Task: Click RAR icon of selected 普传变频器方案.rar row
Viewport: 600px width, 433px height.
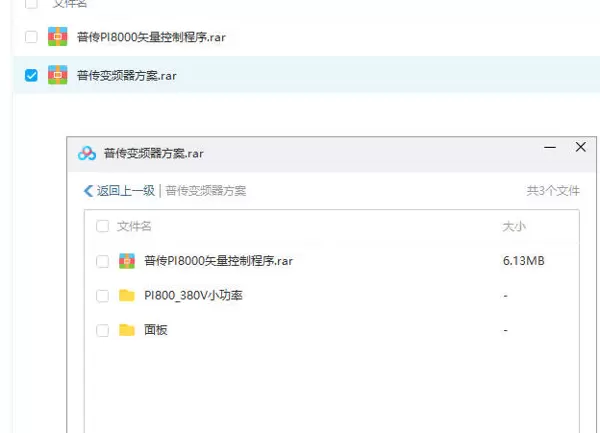Action: (58, 75)
